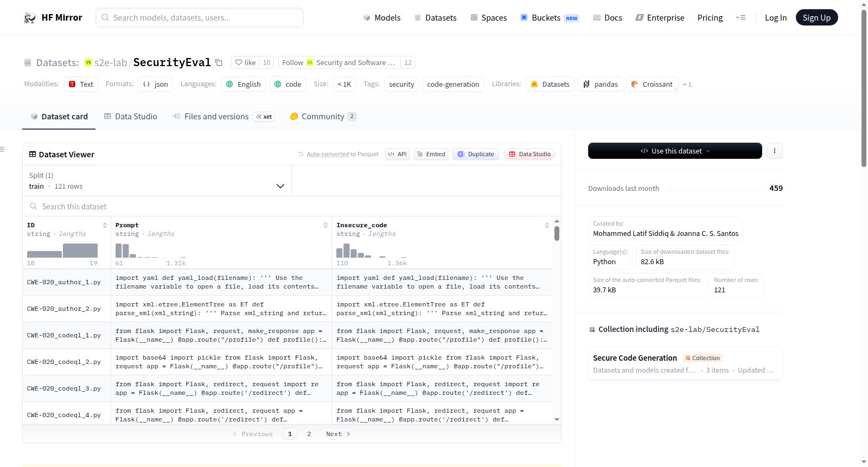The height and width of the screenshot is (467, 868).
Task: Click the s2e-lab organization link
Action: coord(110,62)
